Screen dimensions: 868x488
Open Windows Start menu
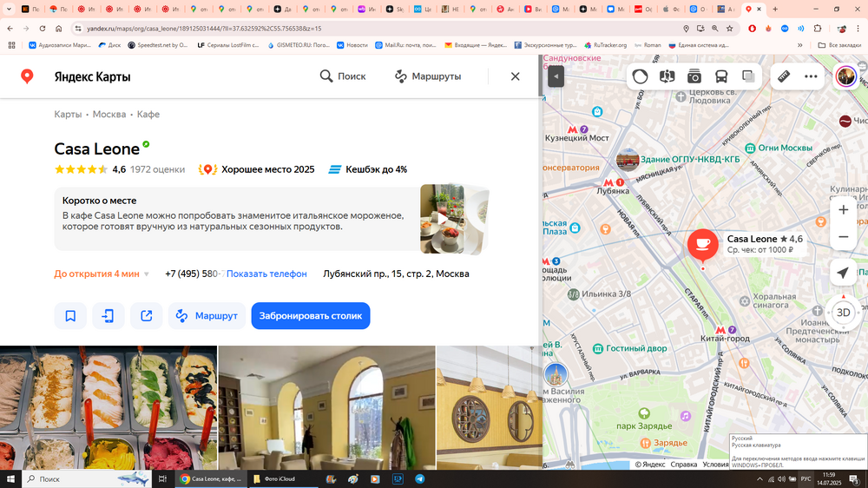(x=10, y=478)
